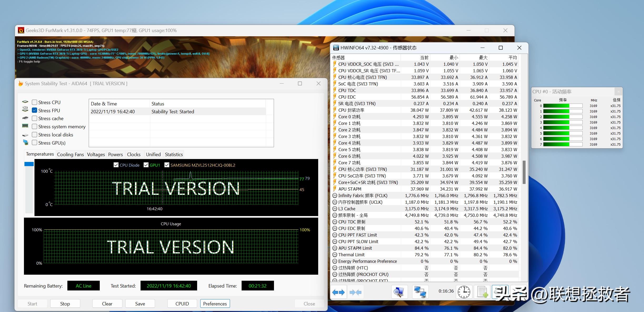The image size is (644, 312).
Task: Click the collapse columns inward-arrows icon
Action: pos(355,292)
